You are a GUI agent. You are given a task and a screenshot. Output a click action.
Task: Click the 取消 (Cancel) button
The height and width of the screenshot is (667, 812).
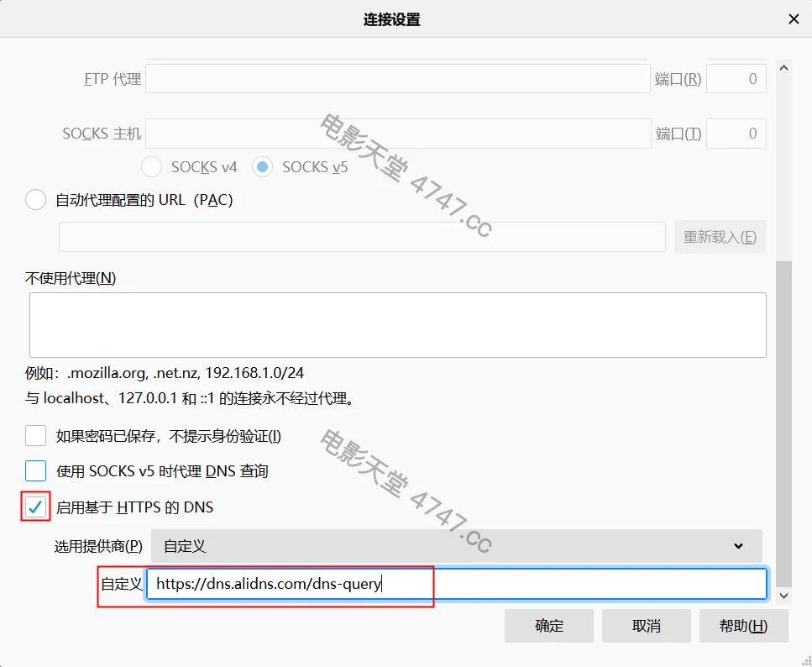tap(647, 626)
